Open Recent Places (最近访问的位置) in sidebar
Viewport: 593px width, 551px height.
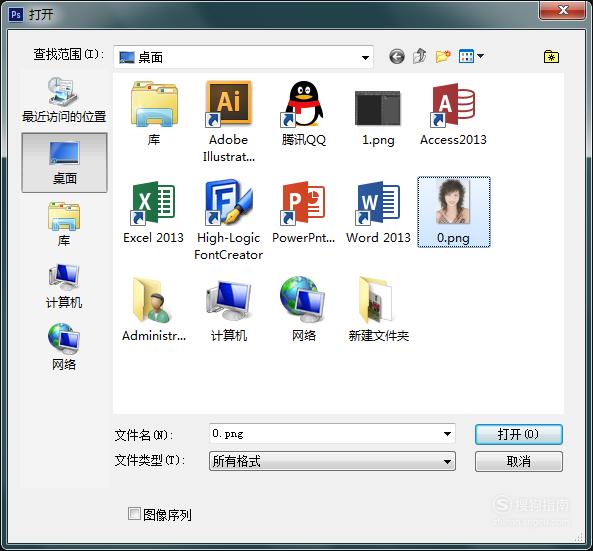(64, 100)
